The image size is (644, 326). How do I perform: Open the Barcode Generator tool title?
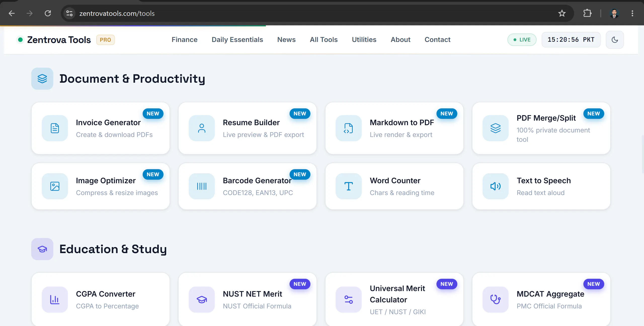[257, 180]
